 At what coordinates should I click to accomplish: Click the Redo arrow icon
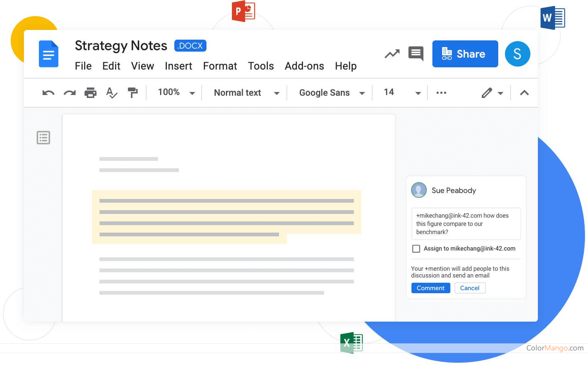(70, 93)
